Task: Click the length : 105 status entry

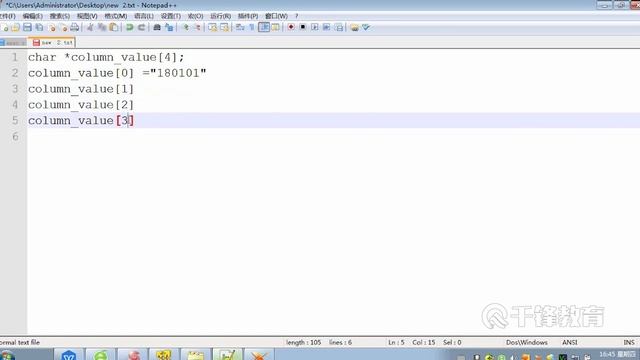Action: [x=303, y=342]
